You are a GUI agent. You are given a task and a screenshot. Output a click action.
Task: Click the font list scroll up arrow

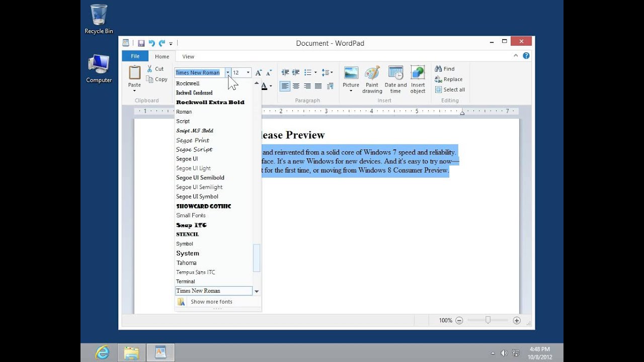point(257,83)
